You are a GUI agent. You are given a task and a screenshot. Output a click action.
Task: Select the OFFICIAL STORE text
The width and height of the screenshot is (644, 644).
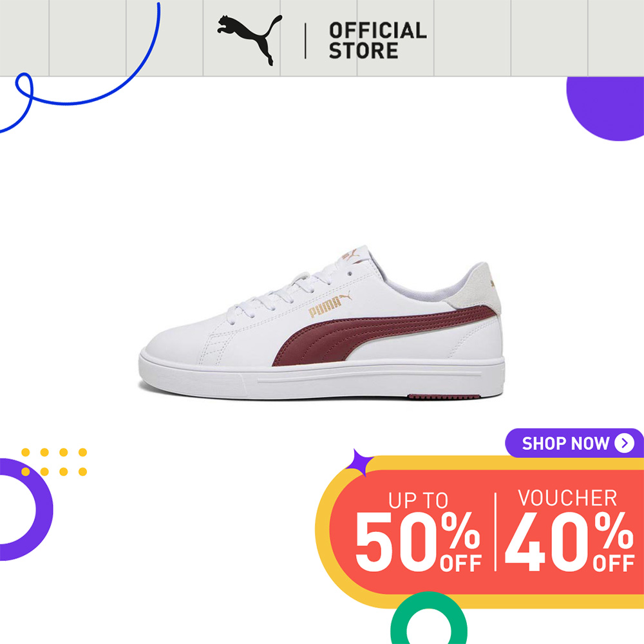coord(377,41)
